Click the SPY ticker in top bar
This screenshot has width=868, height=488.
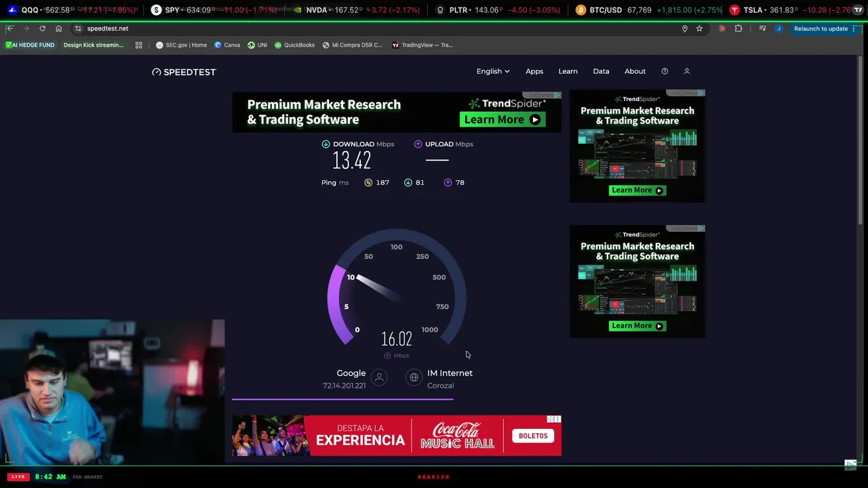pos(214,10)
